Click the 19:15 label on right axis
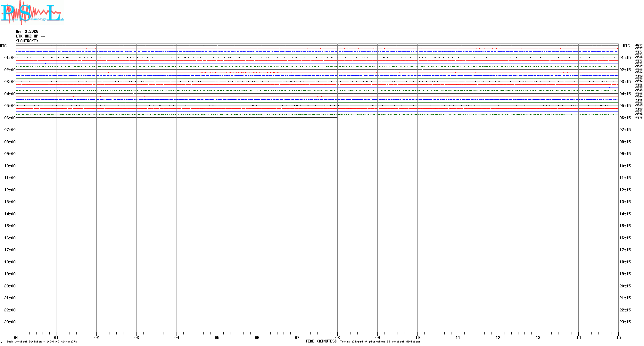The image size is (644, 346). click(625, 274)
